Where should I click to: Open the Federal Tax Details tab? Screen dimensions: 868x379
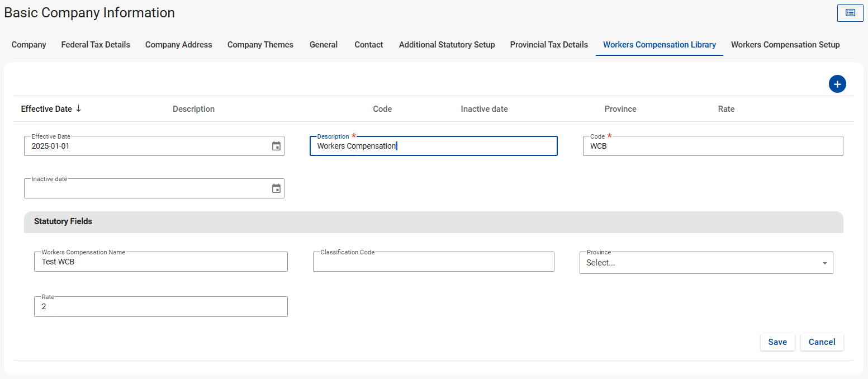tap(96, 45)
